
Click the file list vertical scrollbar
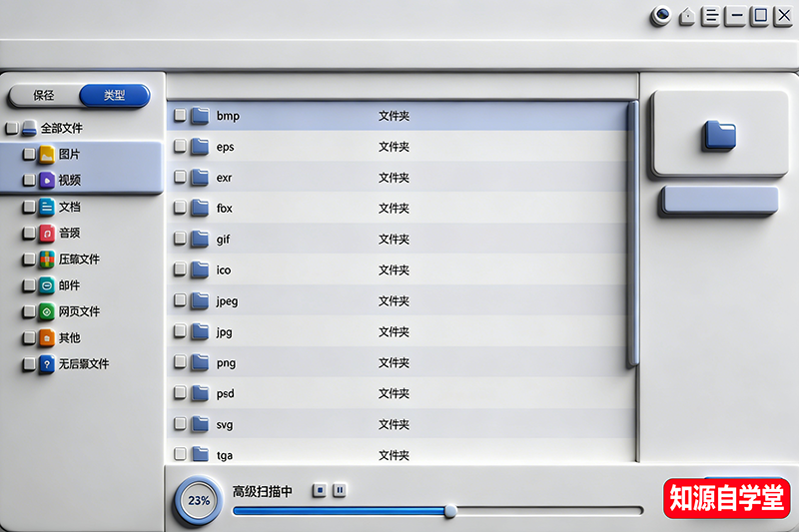click(633, 235)
